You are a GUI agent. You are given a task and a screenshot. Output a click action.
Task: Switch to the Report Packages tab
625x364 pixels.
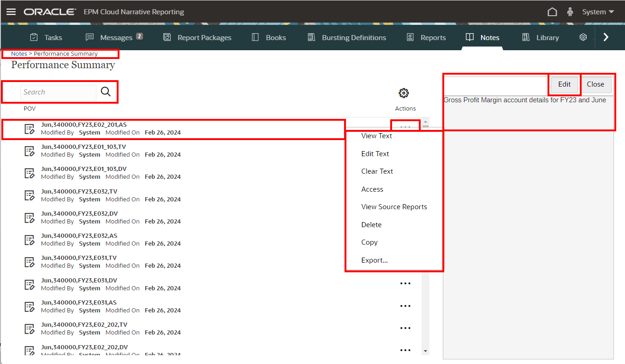(197, 38)
